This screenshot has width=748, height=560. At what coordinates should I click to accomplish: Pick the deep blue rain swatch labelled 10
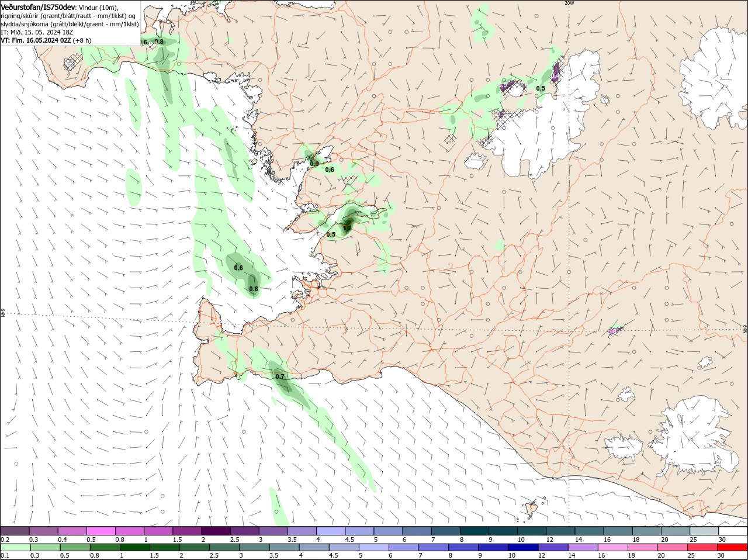(522, 547)
